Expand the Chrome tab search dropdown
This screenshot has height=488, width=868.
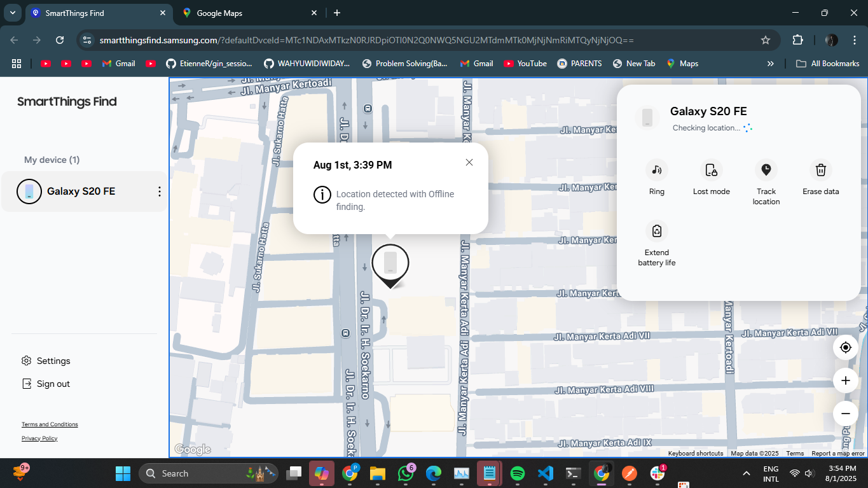click(13, 13)
